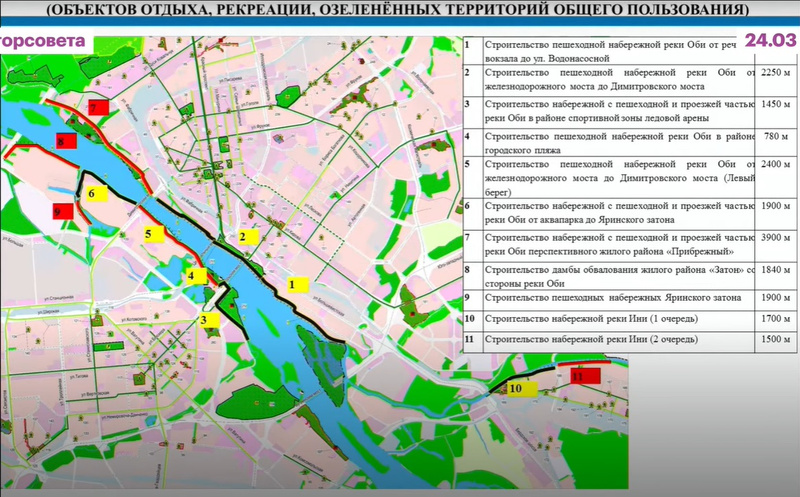Click yellow marker 5 on left bank
The image size is (800, 497).
point(154,234)
